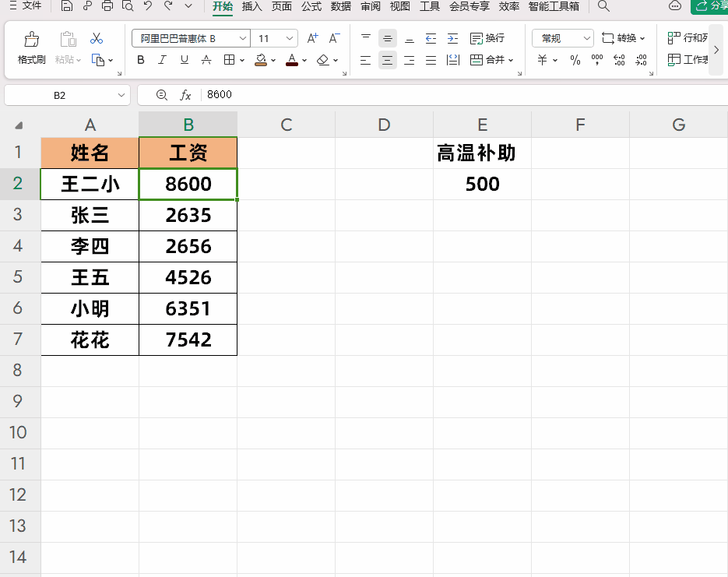The image size is (728, 577).
Task: Toggle Bold formatting
Action: click(141, 60)
